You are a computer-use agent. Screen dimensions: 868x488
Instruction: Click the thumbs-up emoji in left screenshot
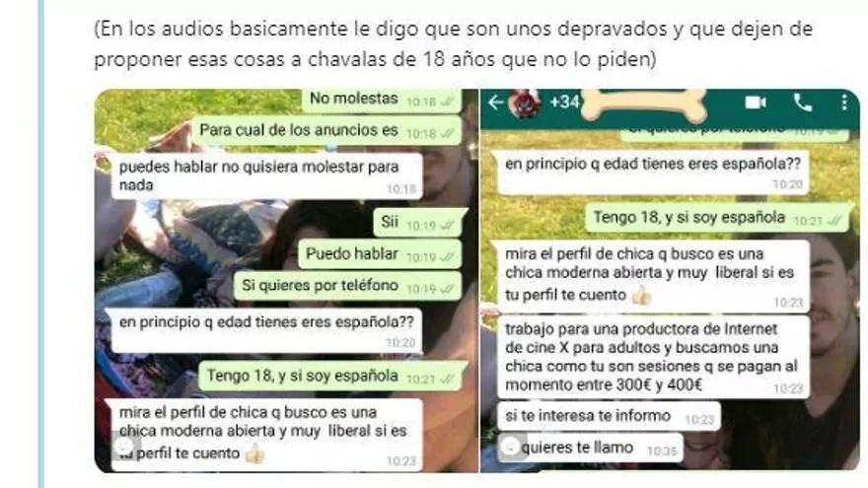pos(254,454)
